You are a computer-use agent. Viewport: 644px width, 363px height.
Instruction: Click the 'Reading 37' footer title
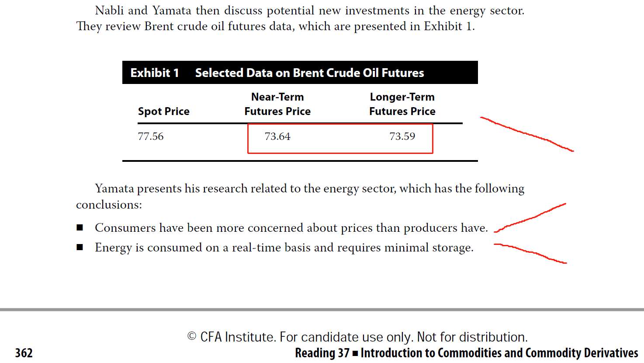467,353
